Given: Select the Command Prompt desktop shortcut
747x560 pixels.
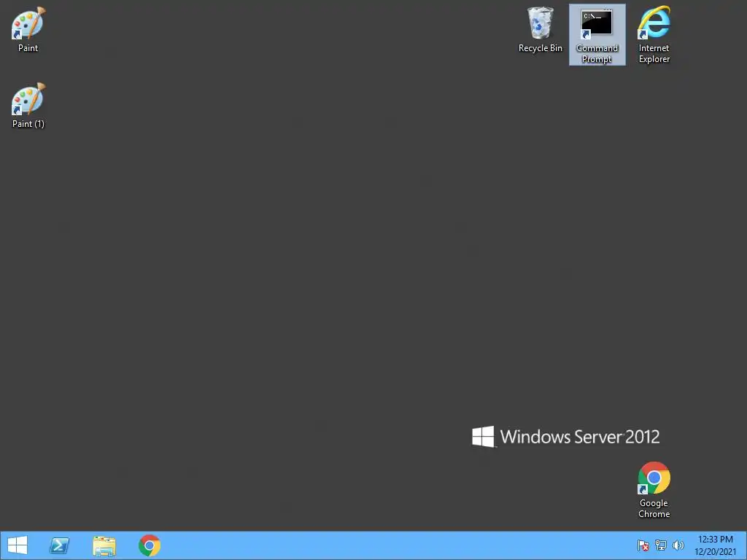Looking at the screenshot, I should (x=597, y=35).
